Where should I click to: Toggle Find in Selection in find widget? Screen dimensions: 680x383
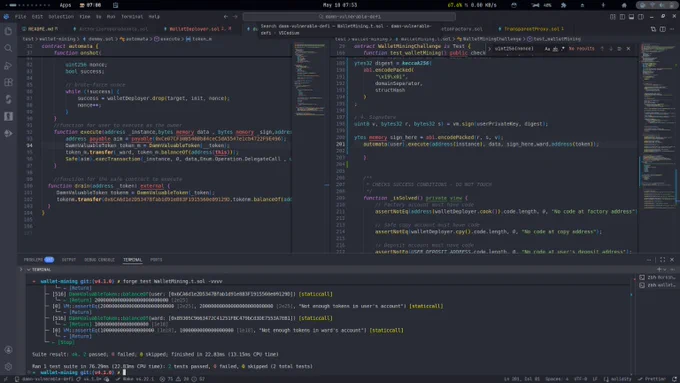coord(619,49)
